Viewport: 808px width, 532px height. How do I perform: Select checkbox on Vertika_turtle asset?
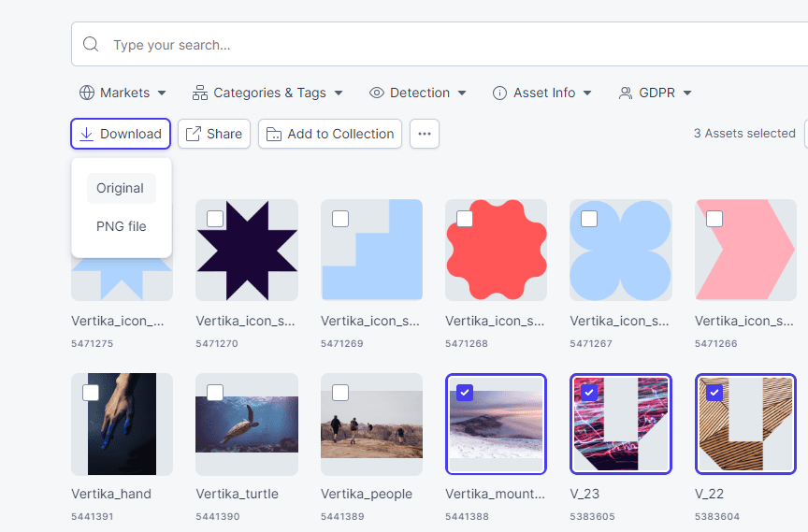(x=215, y=393)
